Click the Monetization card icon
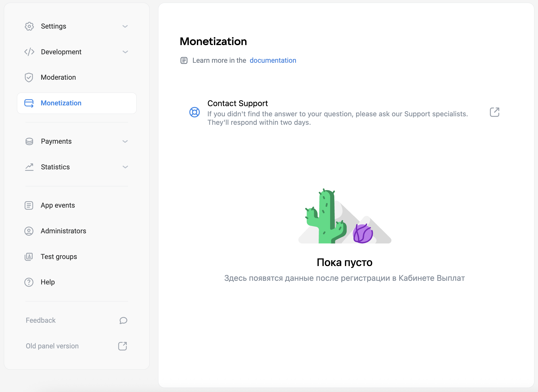This screenshot has width=538, height=392. tap(29, 103)
